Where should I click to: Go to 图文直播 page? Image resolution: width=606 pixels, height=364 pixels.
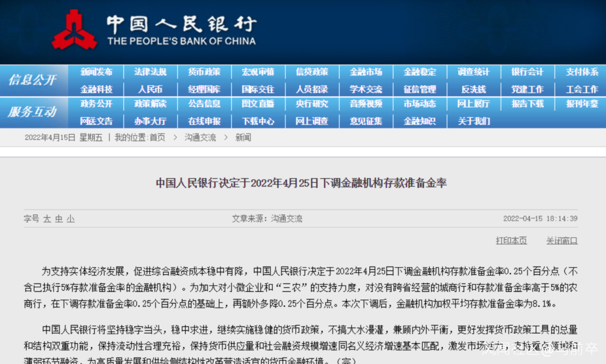tap(258, 104)
